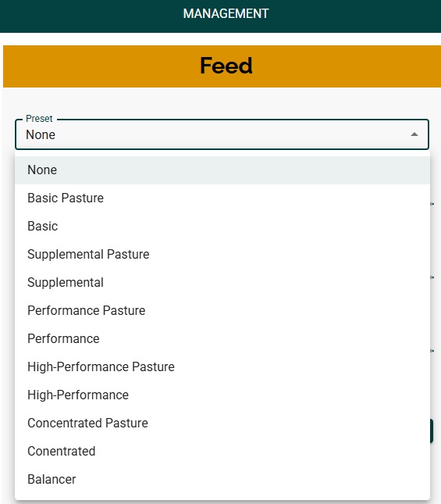Click the MANAGEMENT header title
The height and width of the screenshot is (504, 441).
[226, 14]
